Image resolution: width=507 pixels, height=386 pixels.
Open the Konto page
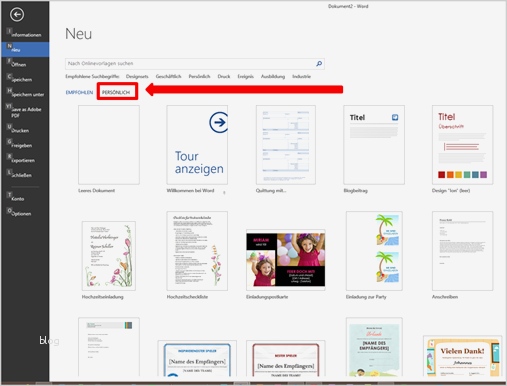(x=25, y=198)
